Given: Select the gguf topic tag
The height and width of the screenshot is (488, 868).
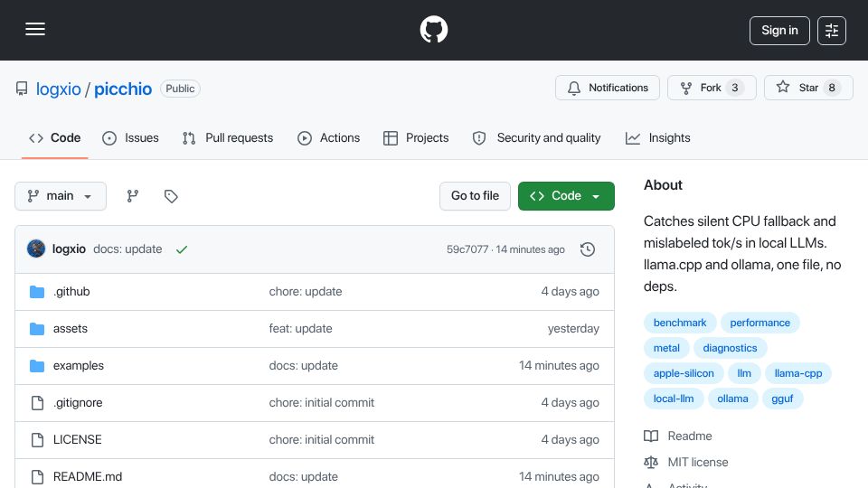Looking at the screenshot, I should pyautogui.click(x=782, y=399).
